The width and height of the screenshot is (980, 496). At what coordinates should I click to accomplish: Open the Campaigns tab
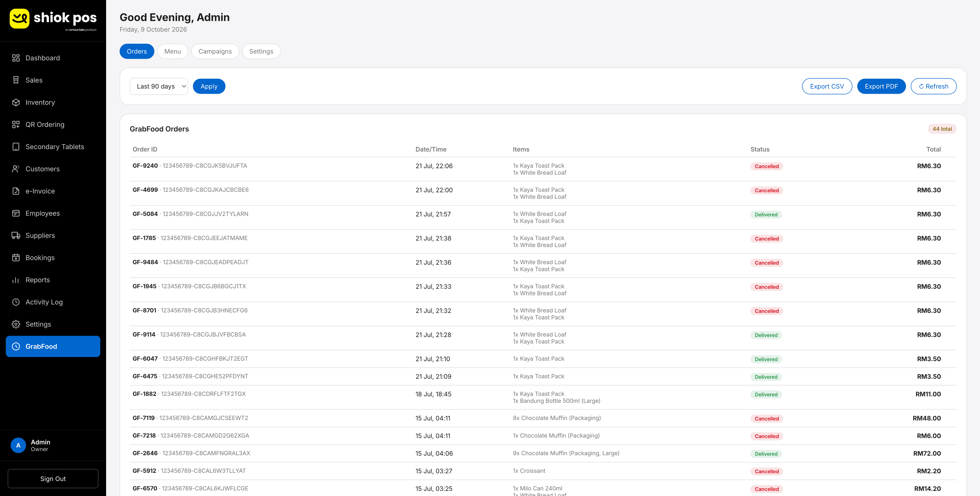(x=215, y=51)
